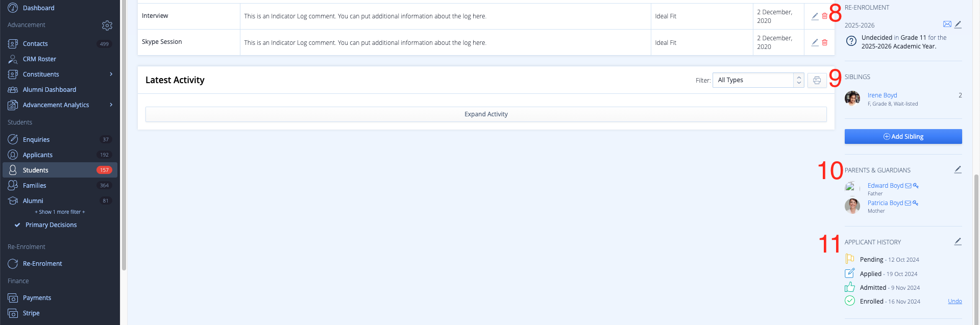Open the All Types filter dropdown
The height and width of the screenshot is (325, 980).
[758, 80]
